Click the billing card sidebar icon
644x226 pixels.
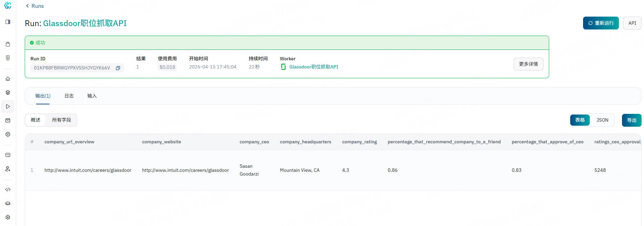coord(8,155)
